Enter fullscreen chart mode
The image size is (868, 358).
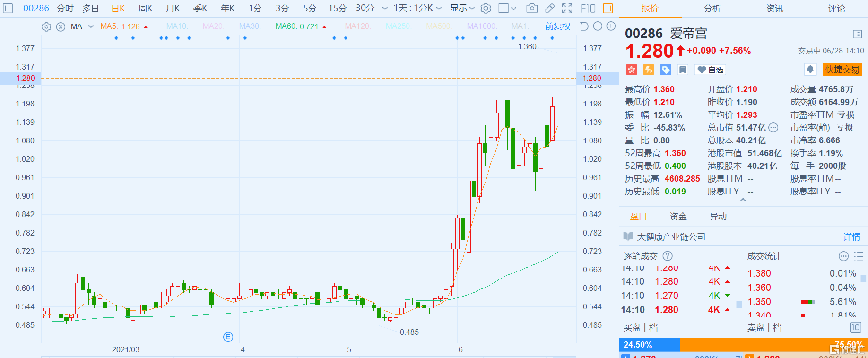tap(567, 8)
